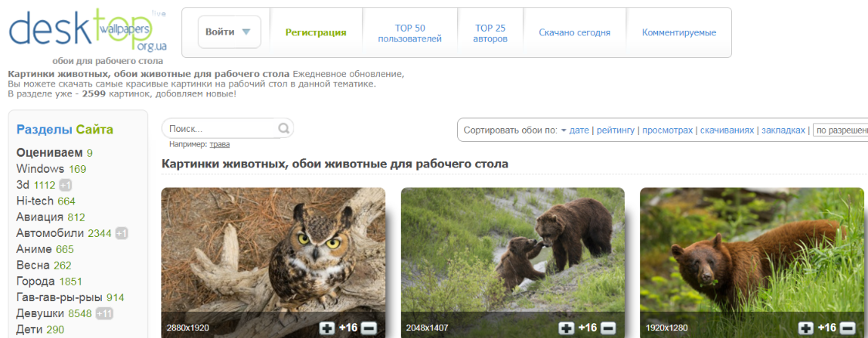Go to TOP 50 пользователей tab
868x338 pixels.
409,32
